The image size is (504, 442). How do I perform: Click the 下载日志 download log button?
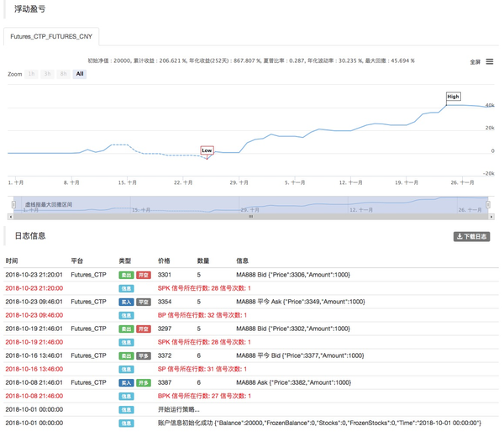click(x=471, y=237)
